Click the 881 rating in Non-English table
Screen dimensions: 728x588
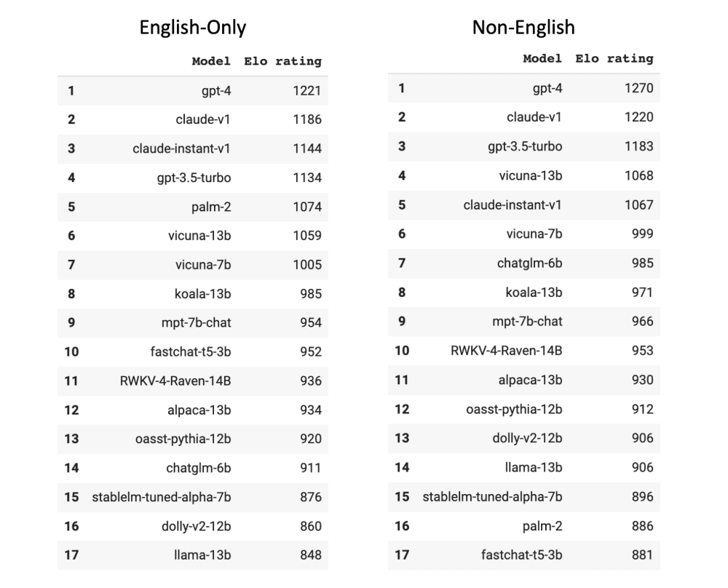click(x=642, y=555)
